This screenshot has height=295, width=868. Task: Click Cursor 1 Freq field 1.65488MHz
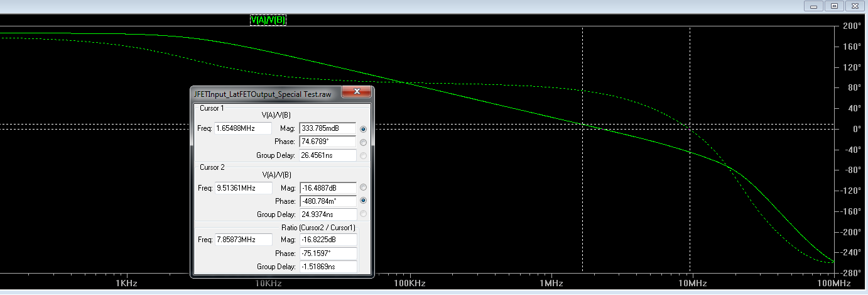[x=243, y=128]
